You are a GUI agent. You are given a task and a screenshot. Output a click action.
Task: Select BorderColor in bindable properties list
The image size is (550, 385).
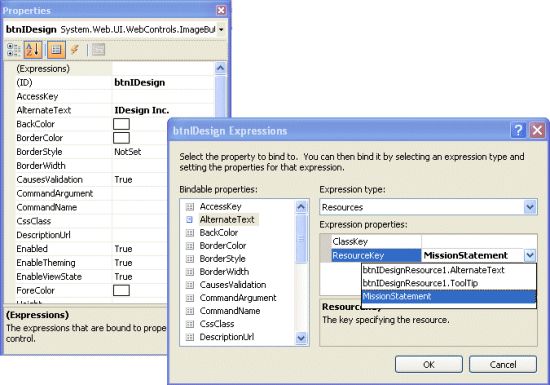[x=223, y=246]
